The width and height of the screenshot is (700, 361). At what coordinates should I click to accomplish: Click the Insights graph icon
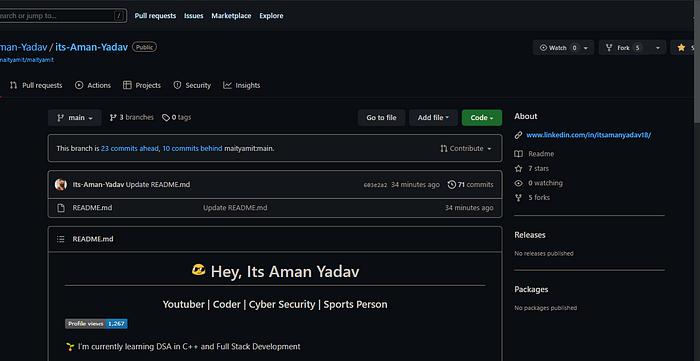tap(227, 85)
